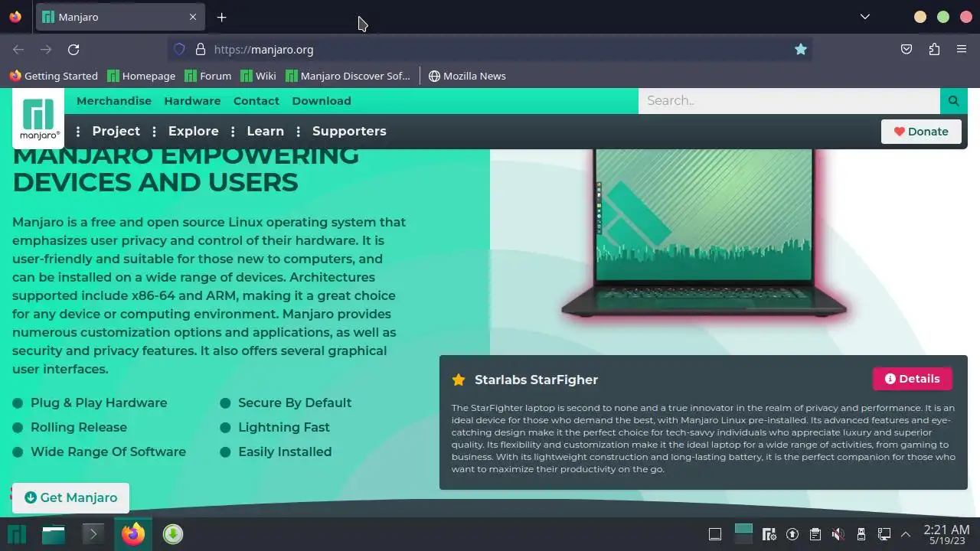The height and width of the screenshot is (551, 980).
Task: Open removable devices USB tray icon
Action: (x=861, y=534)
